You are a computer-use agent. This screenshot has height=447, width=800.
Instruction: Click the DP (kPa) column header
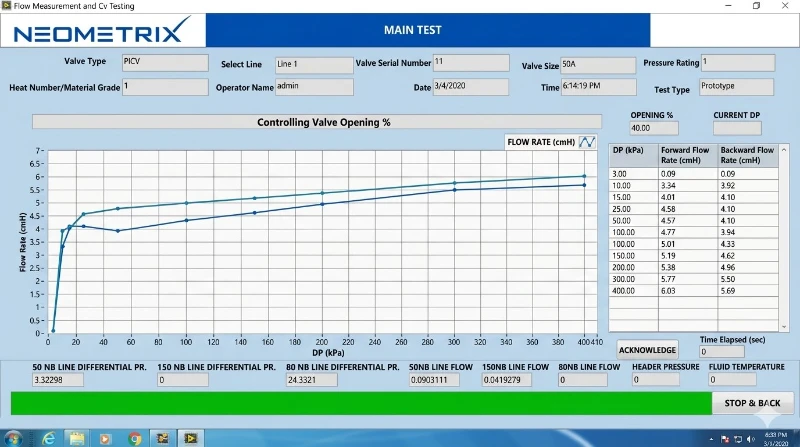[633, 156]
